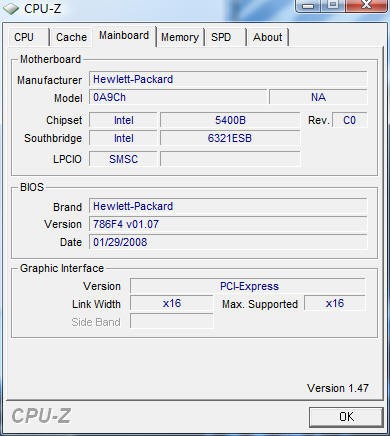Click the chipset revision field C0
Image resolution: width=390 pixels, height=436 pixels.
350,120
